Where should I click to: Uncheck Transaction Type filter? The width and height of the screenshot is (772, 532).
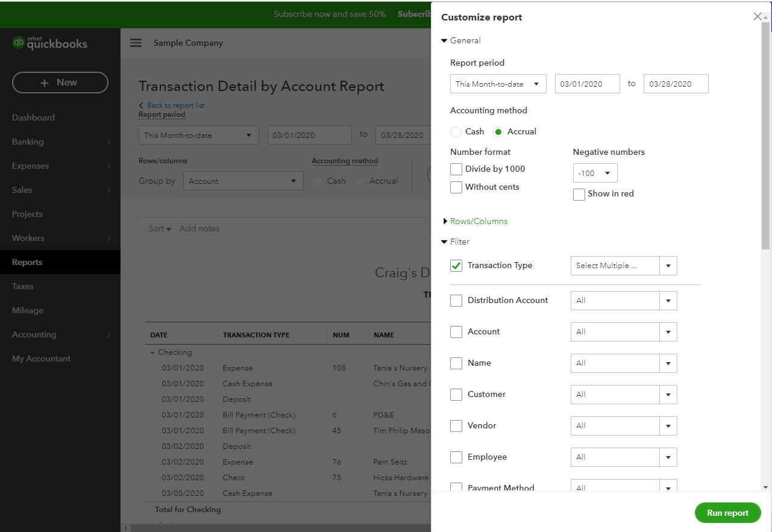point(456,266)
